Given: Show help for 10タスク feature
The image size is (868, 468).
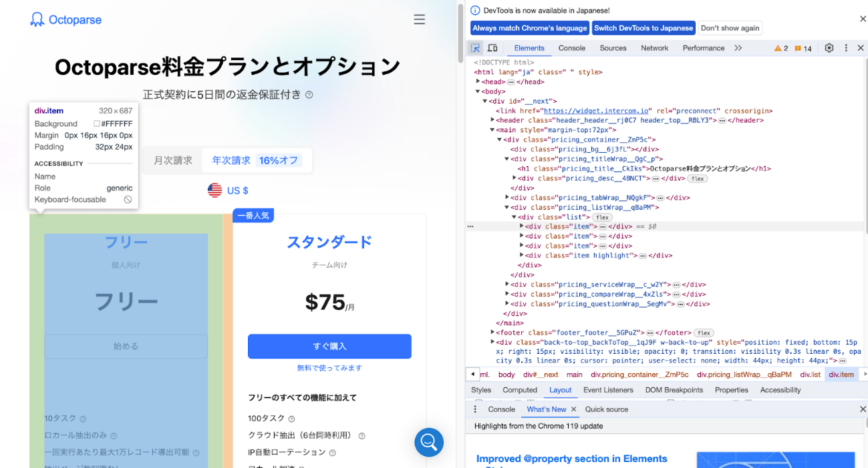Looking at the screenshot, I should (x=83, y=419).
